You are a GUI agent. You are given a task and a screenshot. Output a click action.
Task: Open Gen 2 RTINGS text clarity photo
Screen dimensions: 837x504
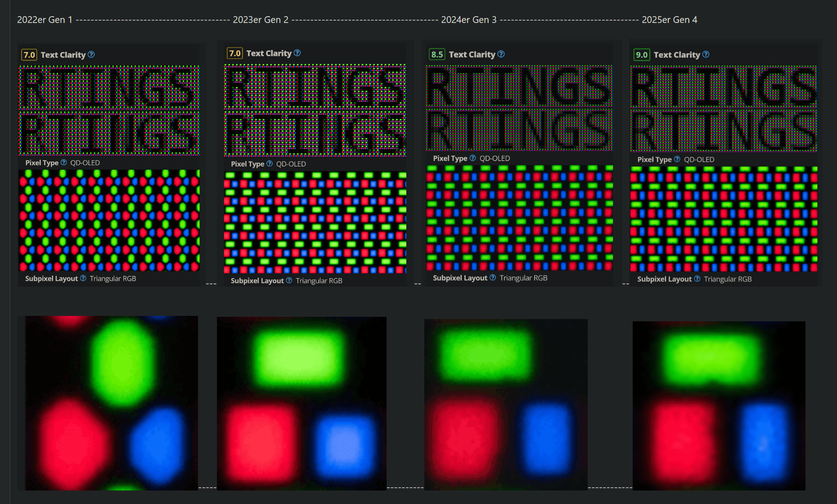(315, 110)
